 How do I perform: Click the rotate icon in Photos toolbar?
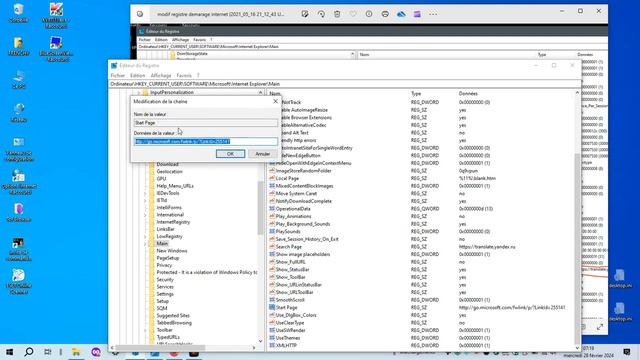(321, 14)
